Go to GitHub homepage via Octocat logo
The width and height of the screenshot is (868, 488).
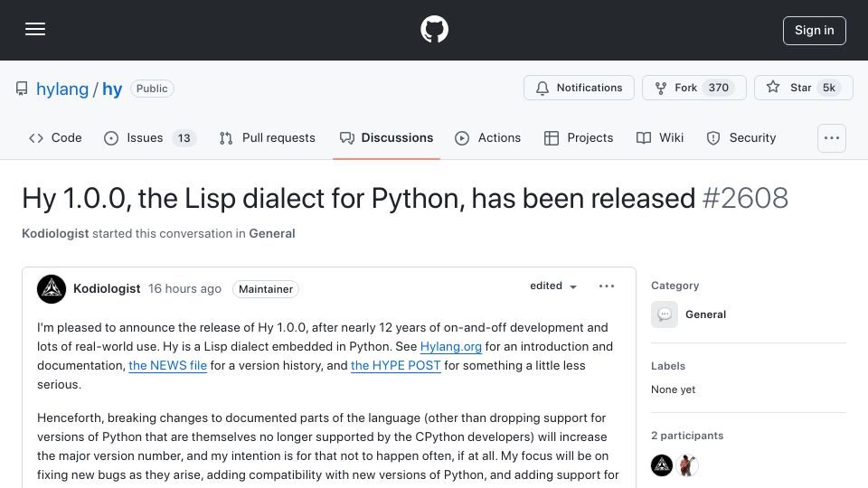[x=434, y=29]
